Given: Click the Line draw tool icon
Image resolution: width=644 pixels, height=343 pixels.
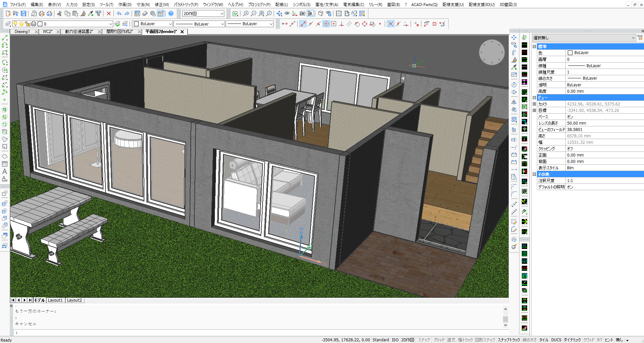Looking at the screenshot, I should click(5, 38).
